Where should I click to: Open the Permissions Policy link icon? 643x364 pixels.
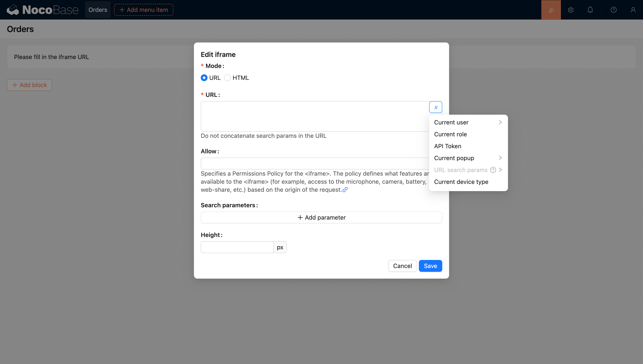point(345,190)
